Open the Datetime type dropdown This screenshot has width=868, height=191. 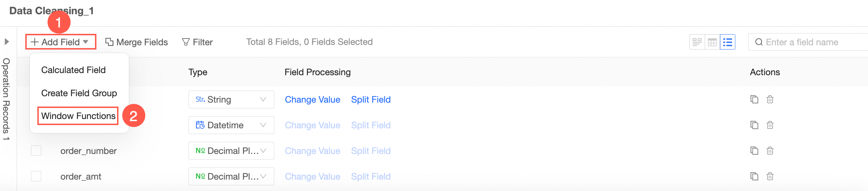(231, 125)
